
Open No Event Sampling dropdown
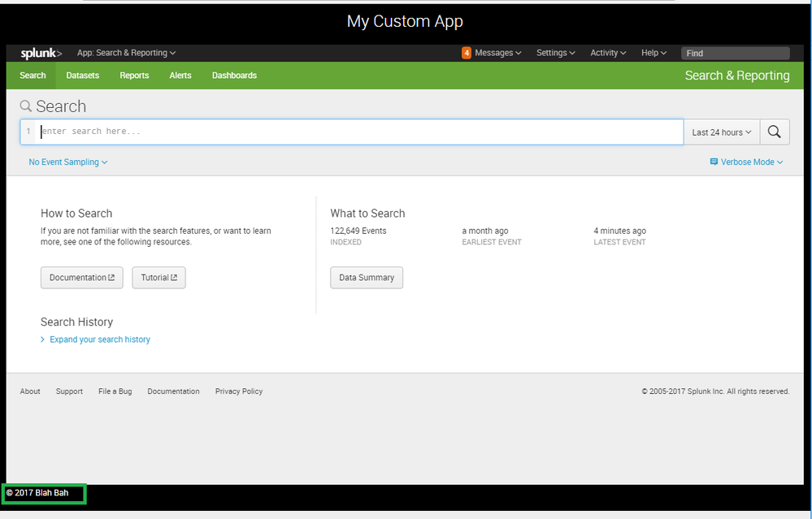point(67,162)
